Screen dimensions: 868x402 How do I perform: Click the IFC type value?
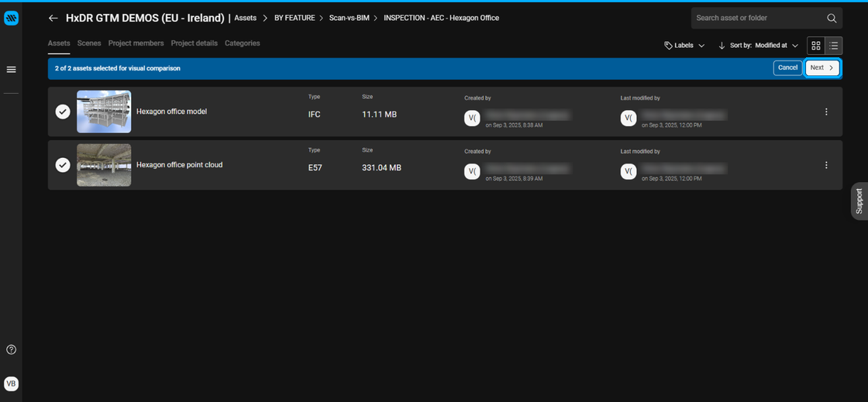pyautogui.click(x=315, y=115)
